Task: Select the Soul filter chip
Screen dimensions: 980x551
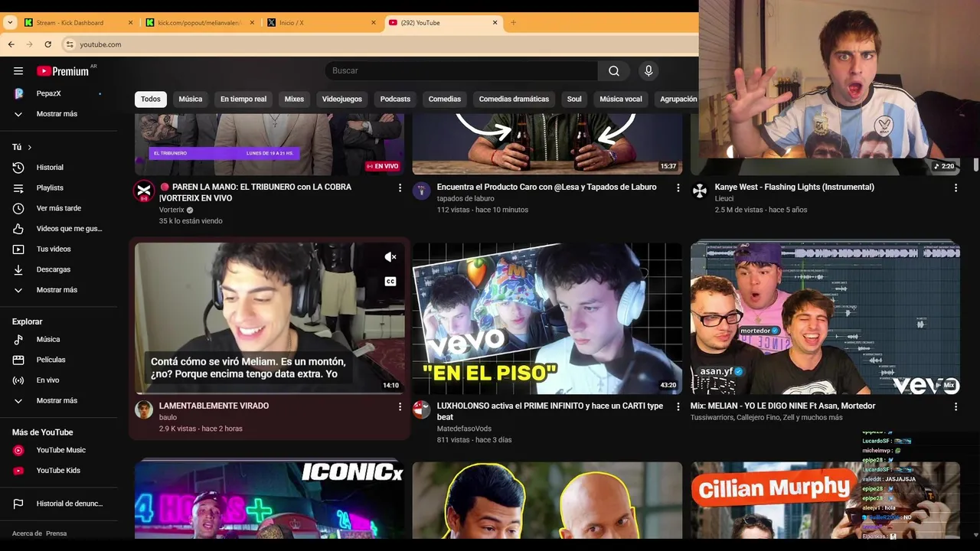Action: coord(574,99)
